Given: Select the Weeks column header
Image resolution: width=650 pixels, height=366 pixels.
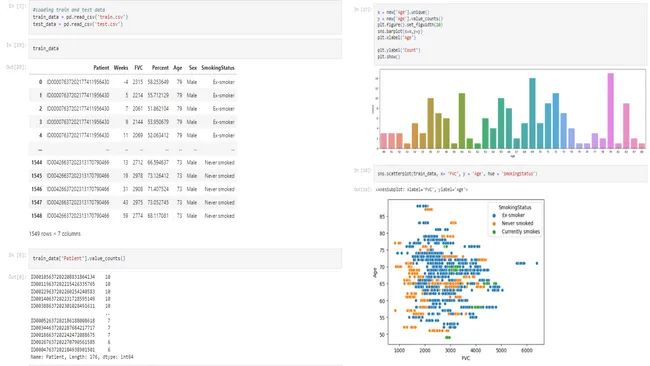Looking at the screenshot, I should click(x=121, y=68).
